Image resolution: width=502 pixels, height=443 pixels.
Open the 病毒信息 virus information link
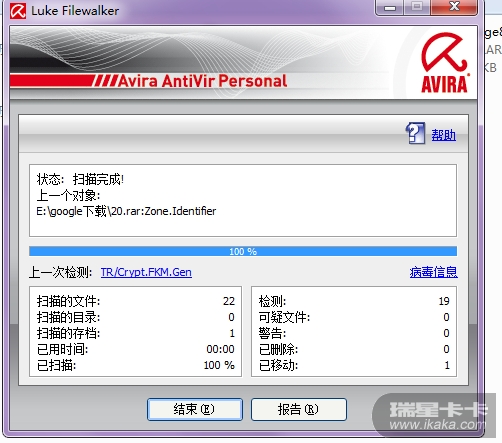click(433, 272)
